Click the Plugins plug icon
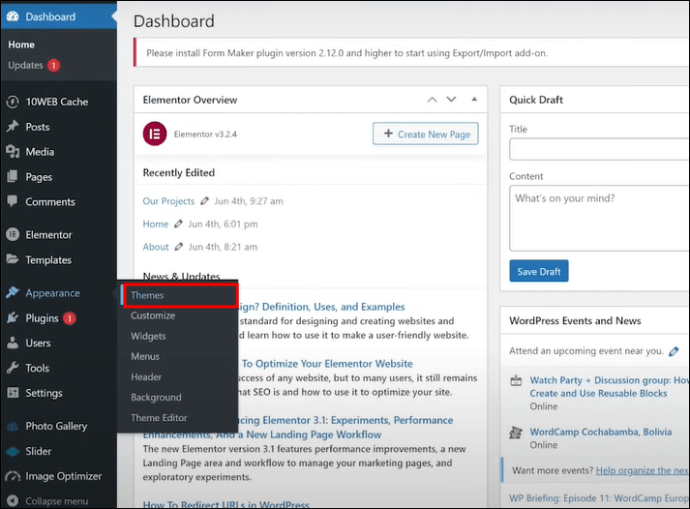 [13, 318]
